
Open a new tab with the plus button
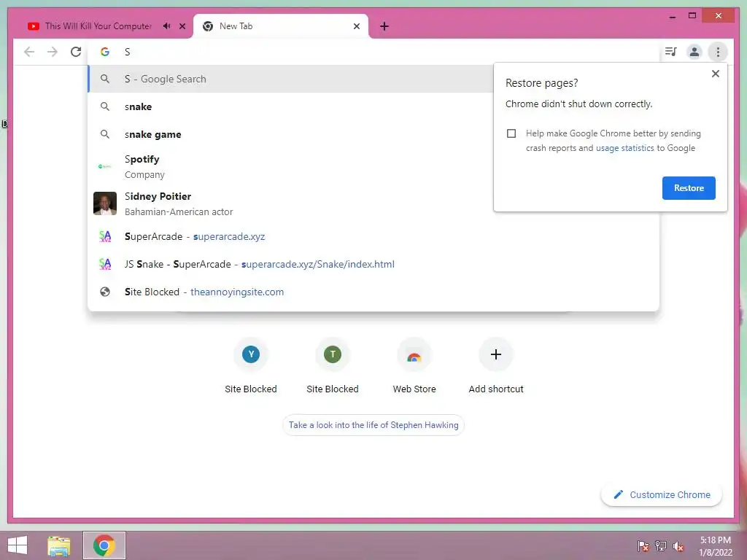point(384,26)
